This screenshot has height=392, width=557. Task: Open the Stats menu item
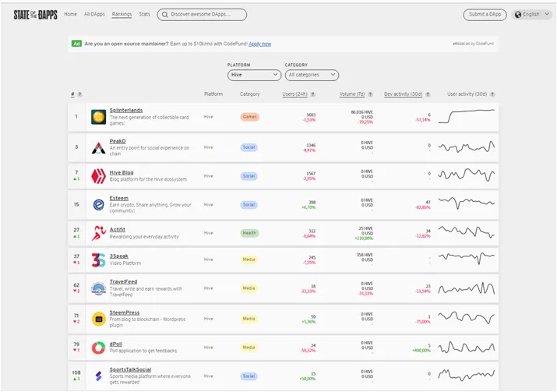tap(145, 14)
